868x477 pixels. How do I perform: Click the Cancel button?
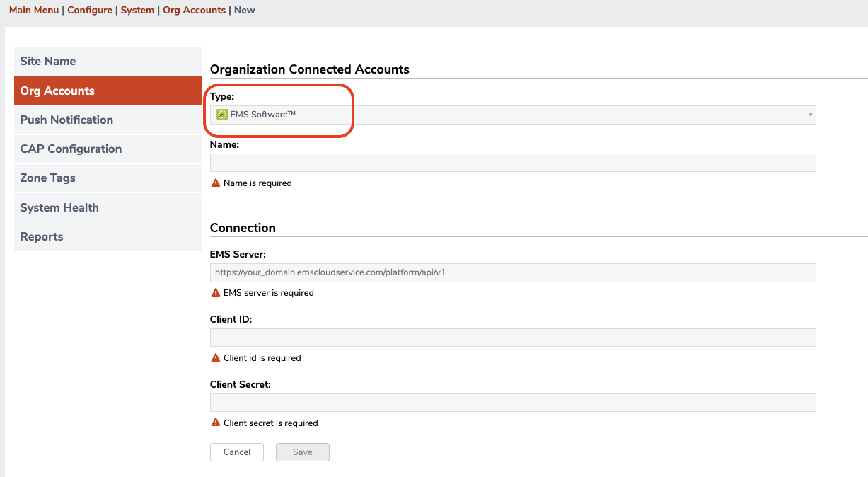(x=237, y=452)
